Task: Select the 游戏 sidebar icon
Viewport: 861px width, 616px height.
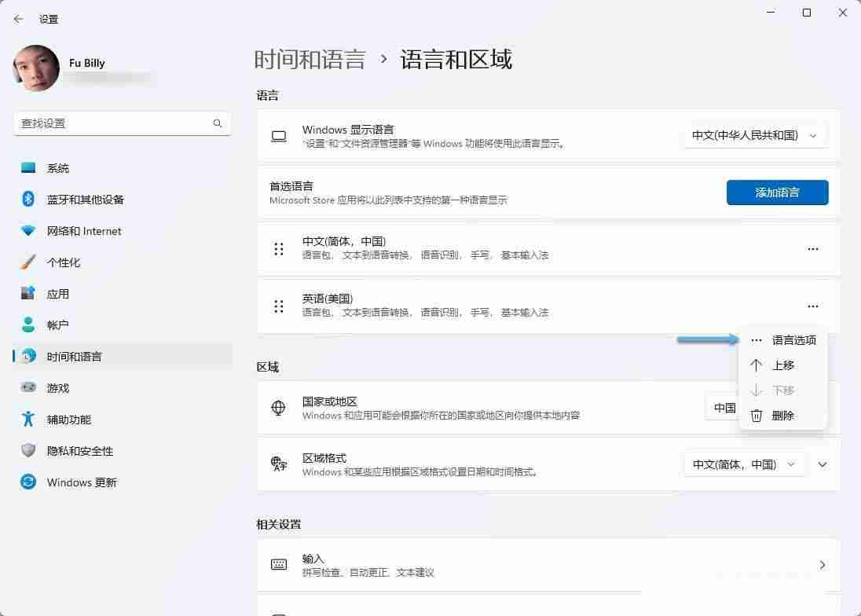Action: [57, 388]
